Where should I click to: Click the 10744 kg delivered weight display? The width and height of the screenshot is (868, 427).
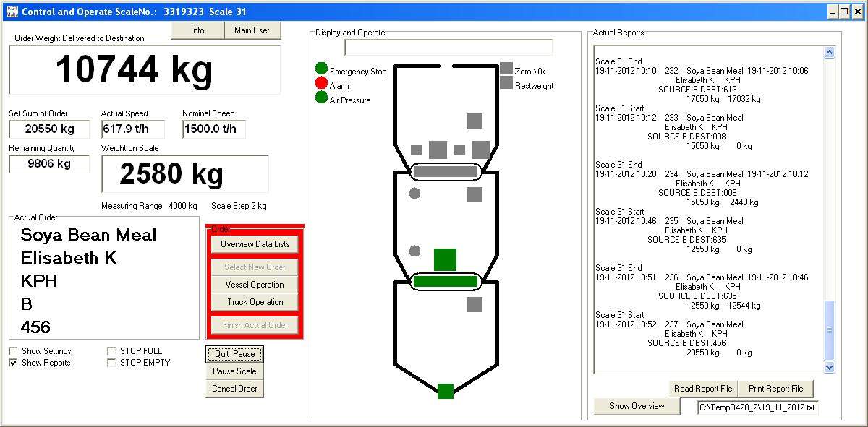(145, 70)
